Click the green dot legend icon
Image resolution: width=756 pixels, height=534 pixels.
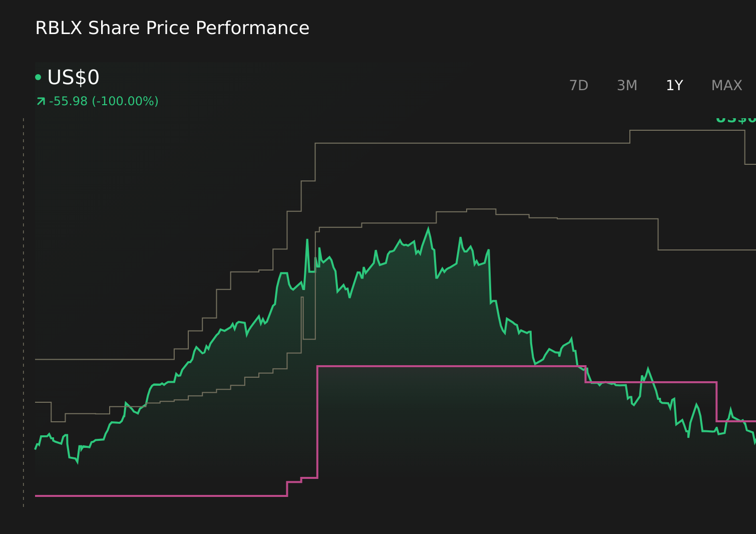pyautogui.click(x=39, y=77)
